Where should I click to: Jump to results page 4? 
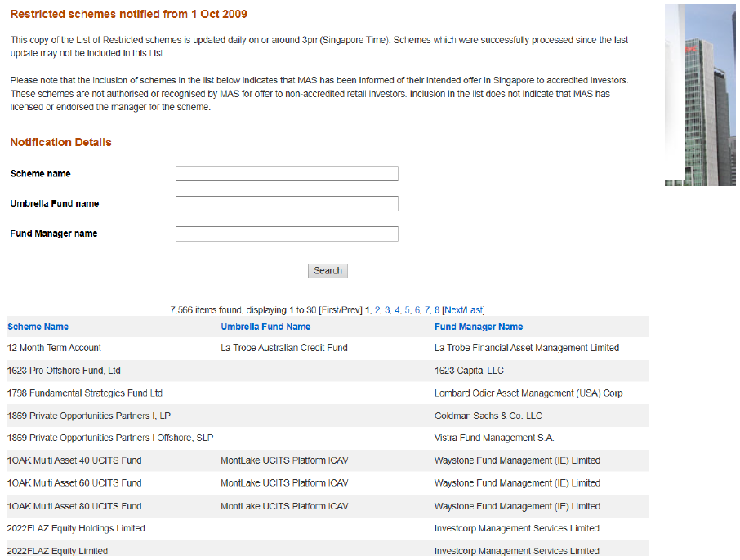coord(398,310)
